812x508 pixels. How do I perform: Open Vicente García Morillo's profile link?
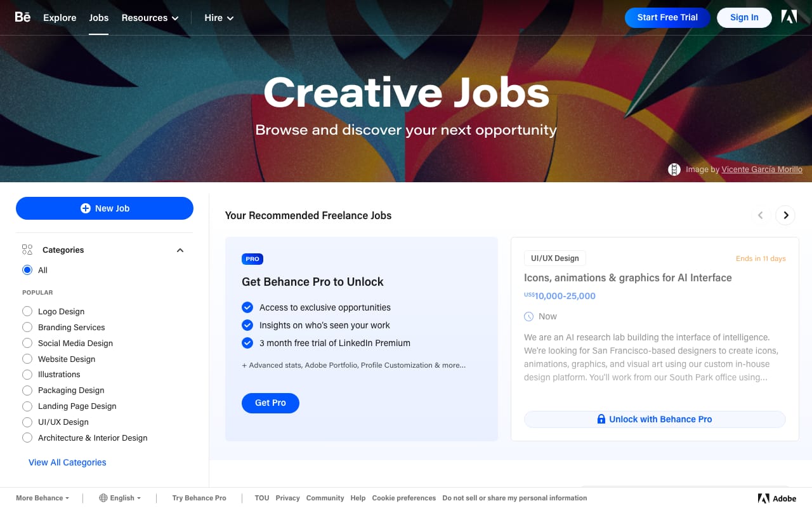coord(761,170)
